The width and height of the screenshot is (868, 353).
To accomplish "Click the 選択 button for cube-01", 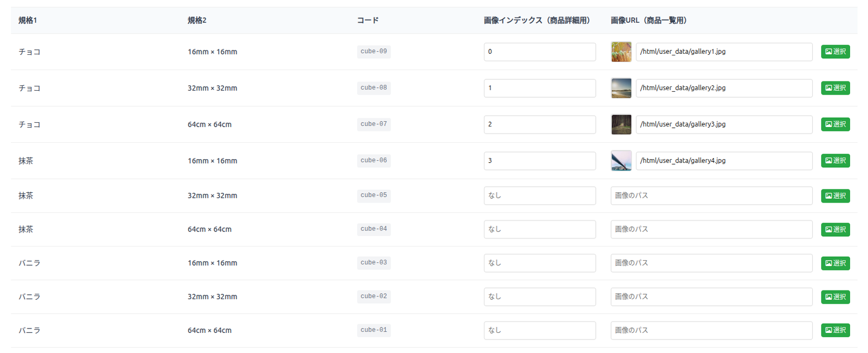I will [835, 330].
